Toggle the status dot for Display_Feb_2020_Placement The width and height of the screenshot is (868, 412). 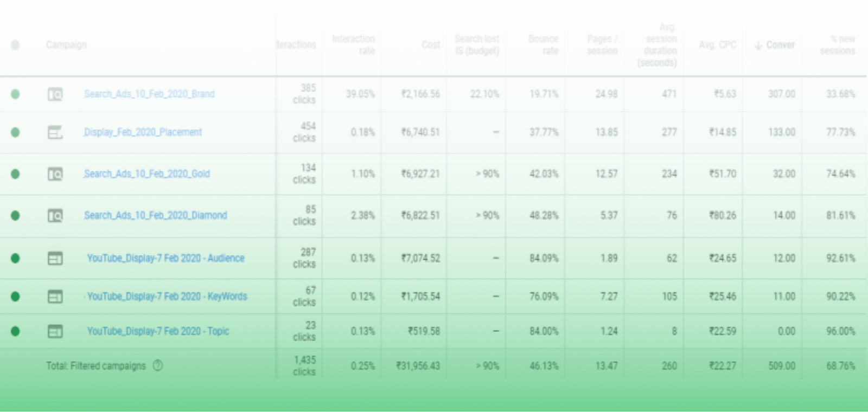coord(15,132)
